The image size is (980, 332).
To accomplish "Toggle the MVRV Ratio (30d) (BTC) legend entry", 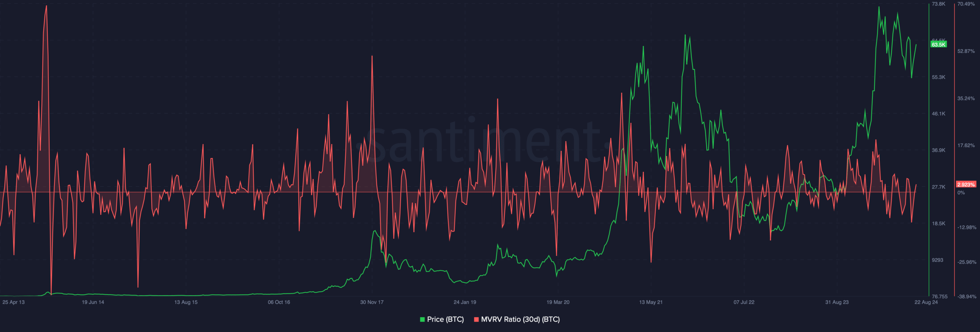I will pos(517,319).
